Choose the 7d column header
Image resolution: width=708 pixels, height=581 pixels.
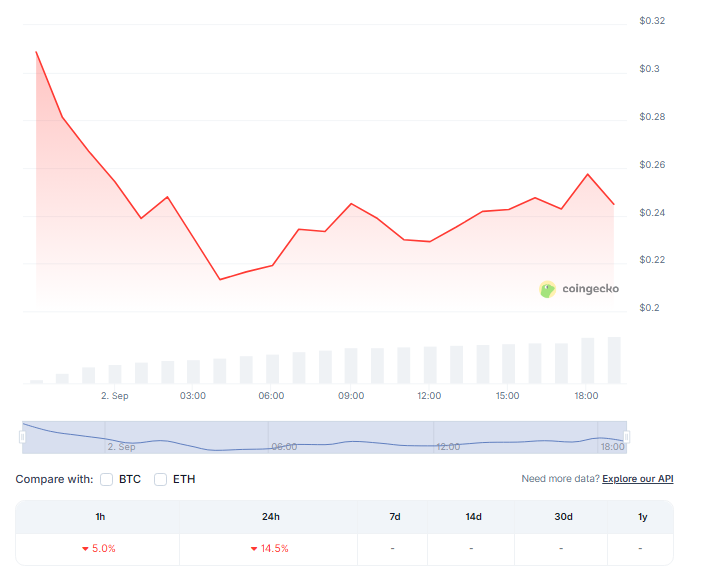(394, 516)
